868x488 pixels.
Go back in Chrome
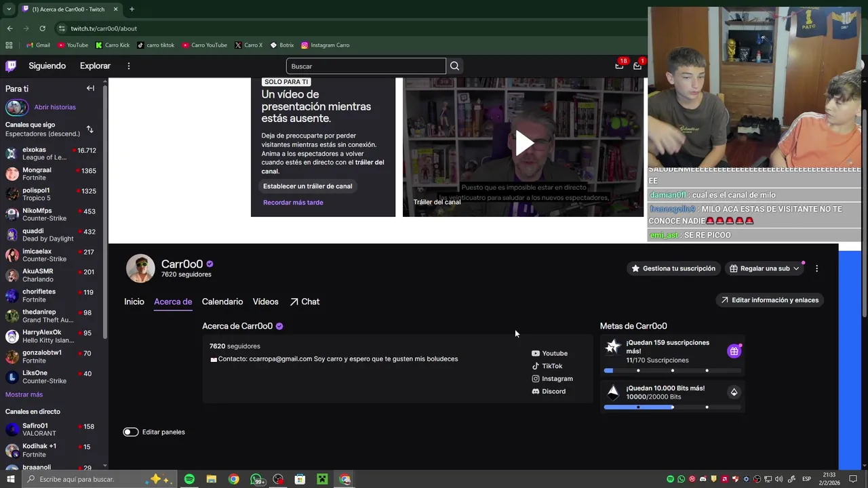pyautogui.click(x=9, y=28)
